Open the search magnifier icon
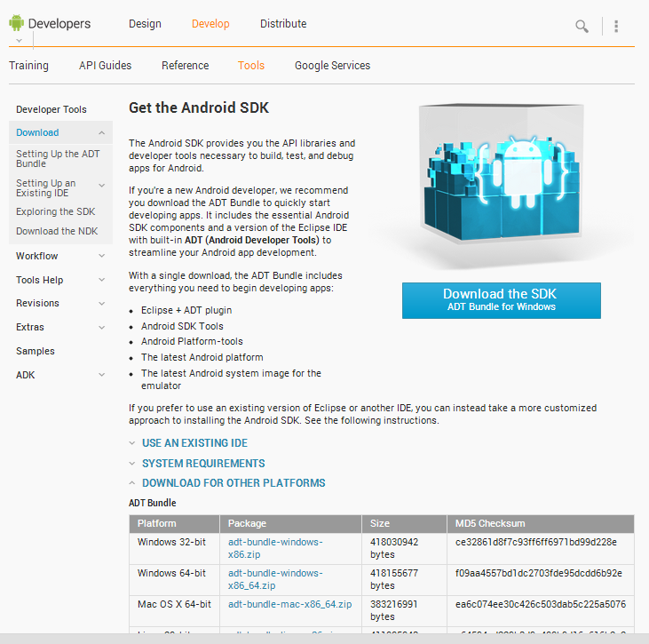 click(x=582, y=26)
